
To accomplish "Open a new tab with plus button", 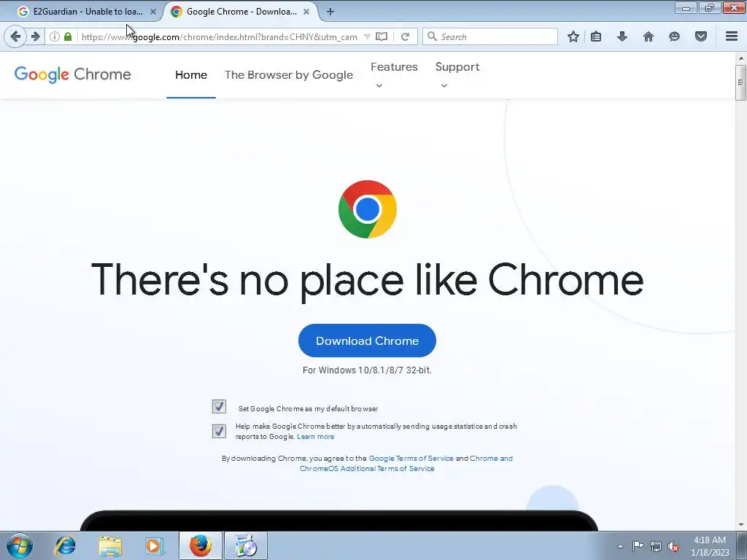I will (x=330, y=12).
